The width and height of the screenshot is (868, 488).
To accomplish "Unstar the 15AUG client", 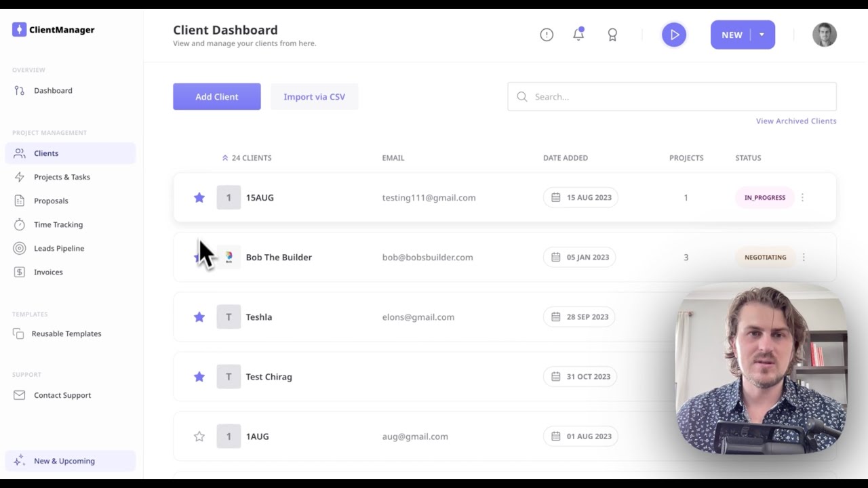I will (x=199, y=197).
